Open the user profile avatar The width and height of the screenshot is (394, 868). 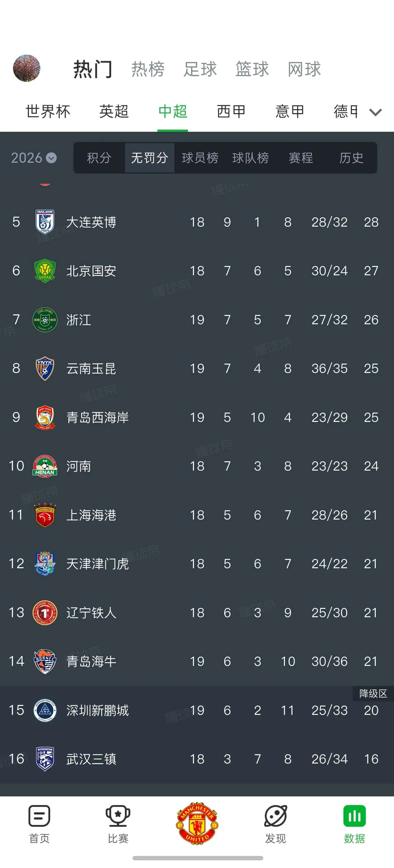tap(27, 68)
